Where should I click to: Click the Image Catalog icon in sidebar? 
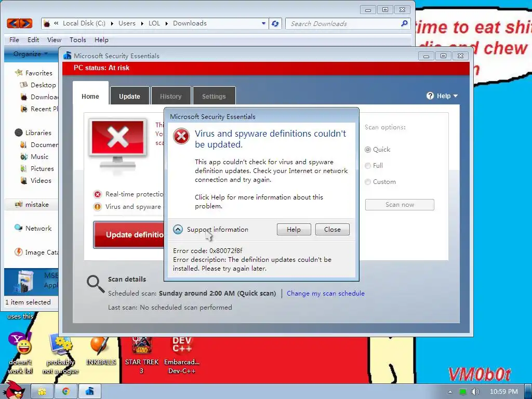pyautogui.click(x=18, y=252)
